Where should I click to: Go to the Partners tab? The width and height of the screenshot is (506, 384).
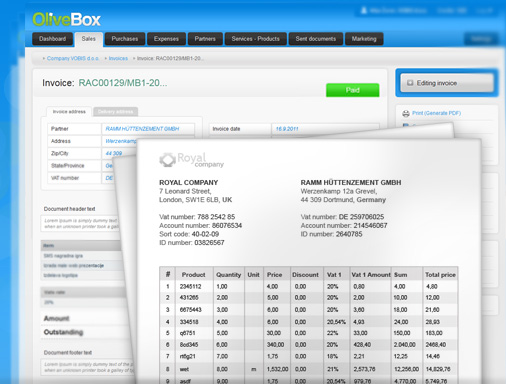pos(205,39)
